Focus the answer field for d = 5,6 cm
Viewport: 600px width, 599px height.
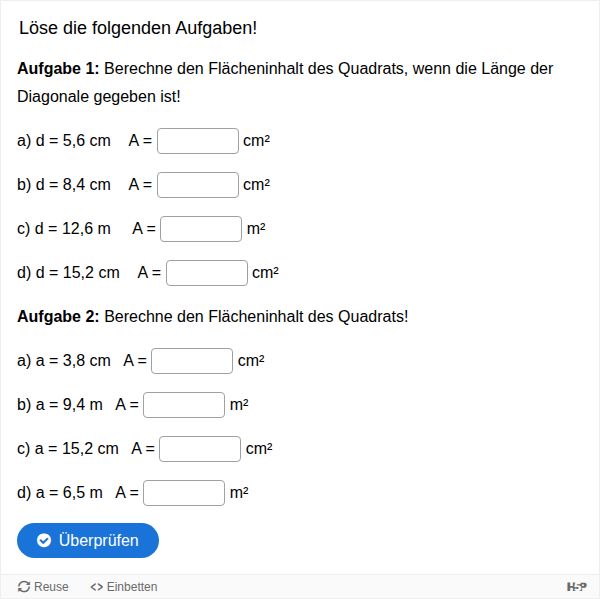pyautogui.click(x=198, y=141)
